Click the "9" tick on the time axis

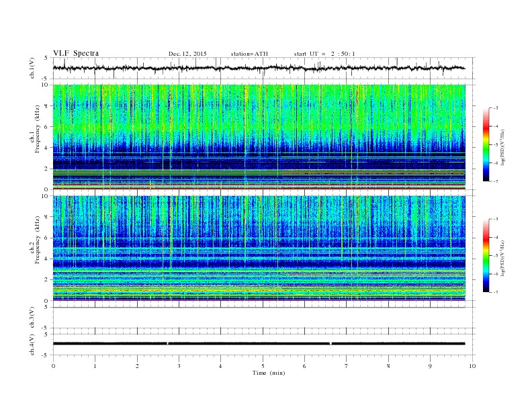[x=430, y=366]
